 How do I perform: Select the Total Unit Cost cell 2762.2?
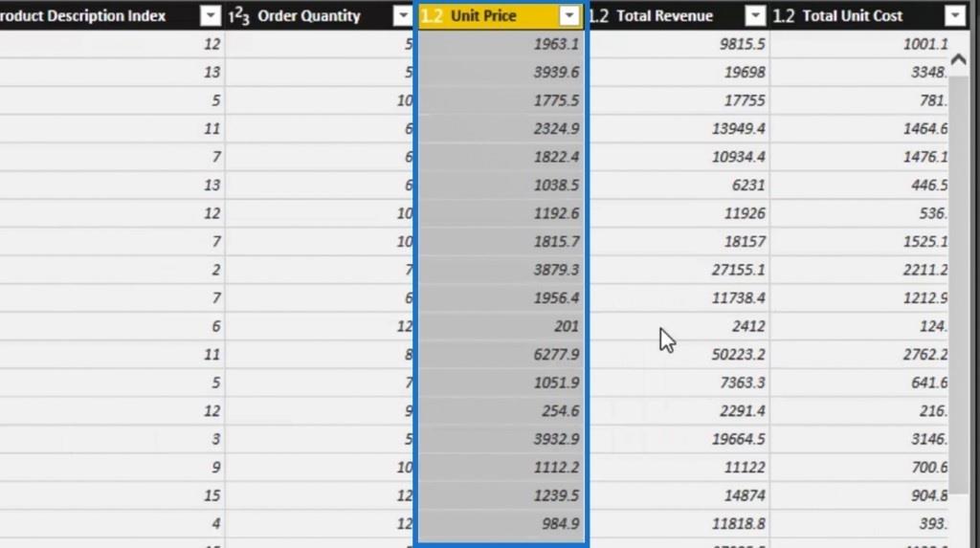[x=860, y=354]
